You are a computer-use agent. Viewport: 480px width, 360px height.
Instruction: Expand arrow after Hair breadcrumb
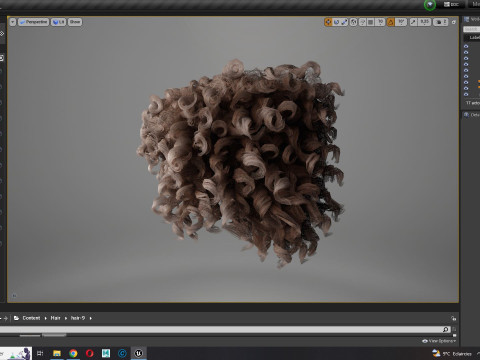(66, 318)
